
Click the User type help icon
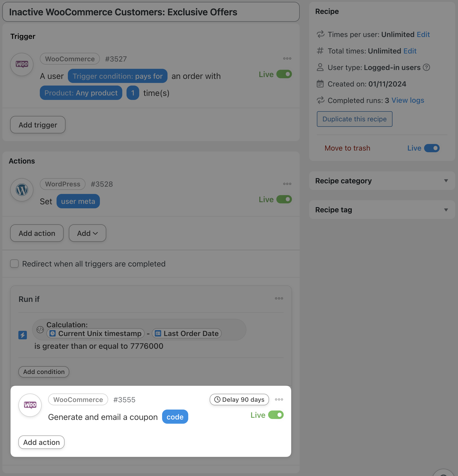coord(426,67)
